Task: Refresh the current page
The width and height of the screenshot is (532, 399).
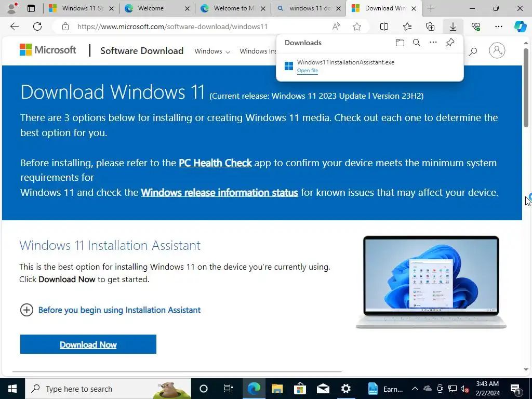Action: click(x=37, y=26)
